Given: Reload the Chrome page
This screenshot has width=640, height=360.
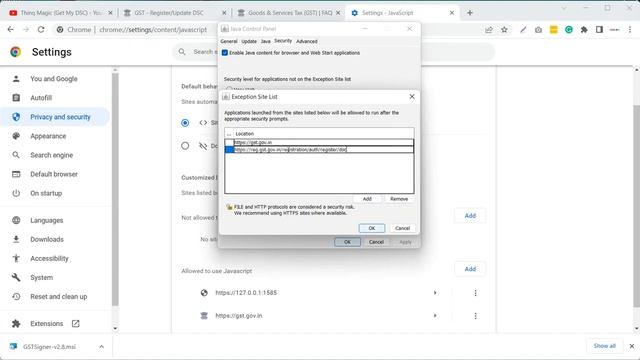Looking at the screenshot, I should click(x=41, y=29).
